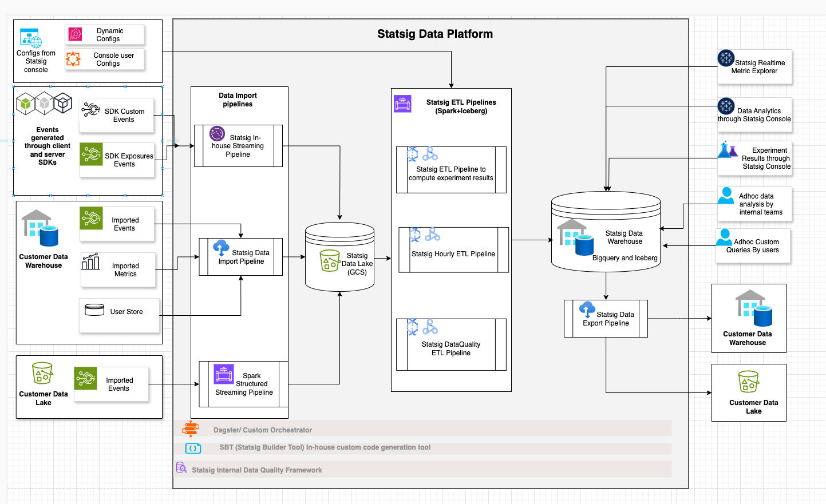Click the cluster-nodes icon in compute experiment results box
The height and width of the screenshot is (504, 826).
[430, 154]
